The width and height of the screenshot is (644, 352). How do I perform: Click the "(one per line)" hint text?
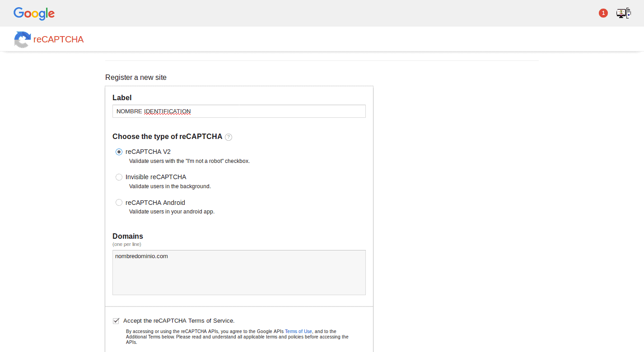[127, 244]
